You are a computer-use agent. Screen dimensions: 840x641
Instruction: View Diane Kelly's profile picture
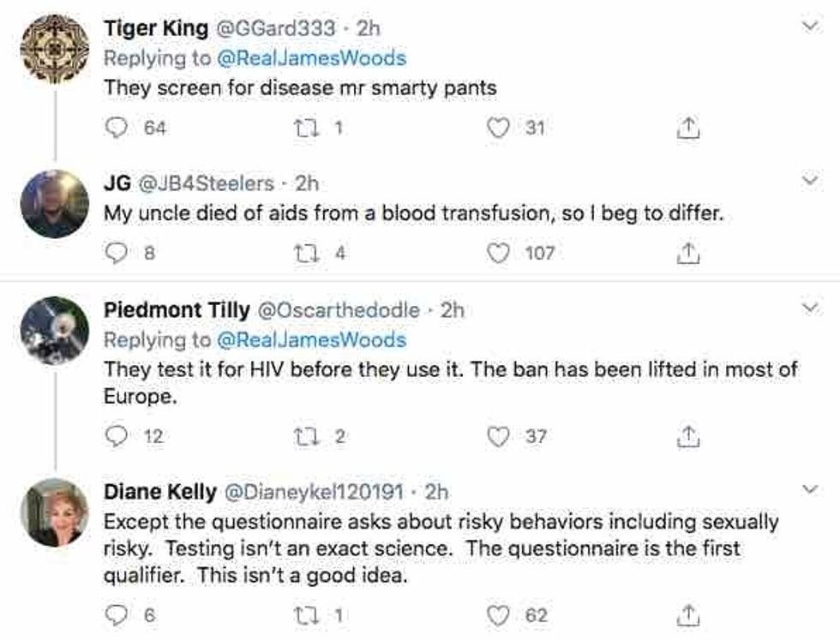tap(55, 512)
